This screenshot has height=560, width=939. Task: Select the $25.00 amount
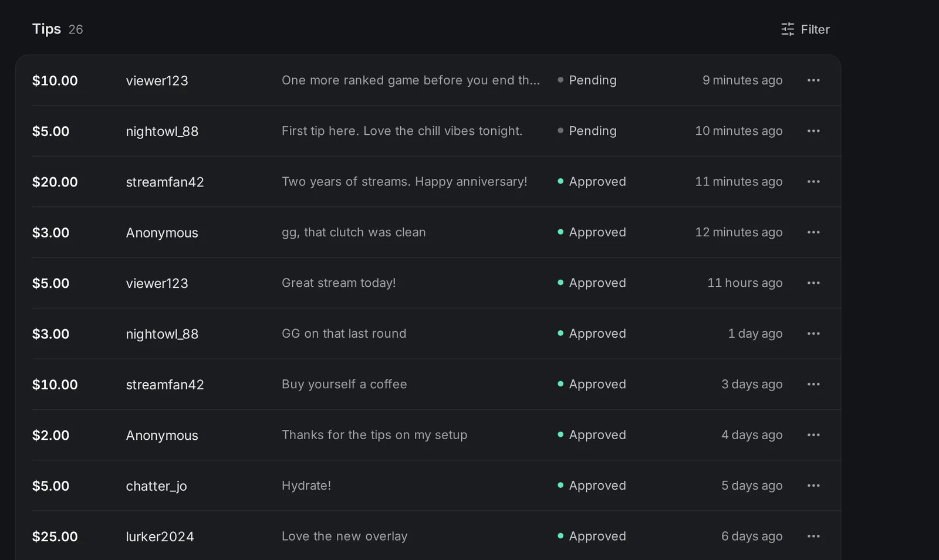[x=55, y=537]
